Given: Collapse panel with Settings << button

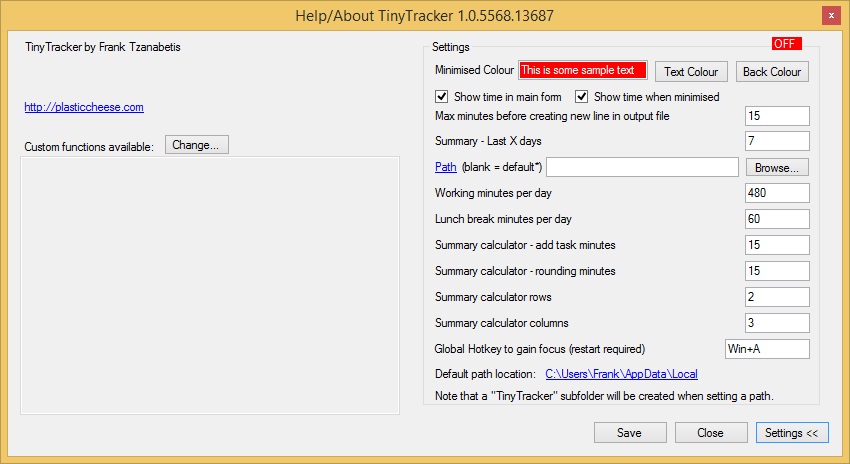Looking at the screenshot, I should pyautogui.click(x=792, y=433).
